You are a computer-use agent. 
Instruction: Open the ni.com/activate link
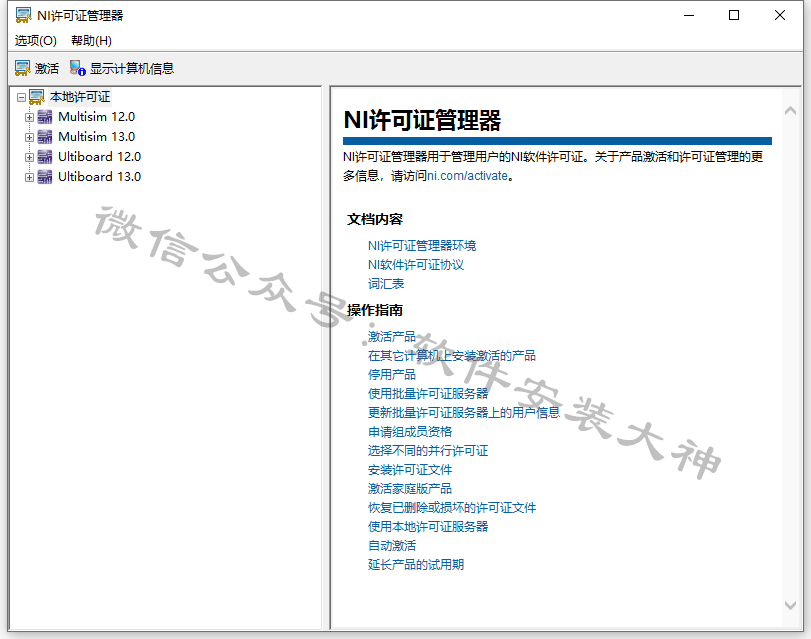[x=468, y=176]
